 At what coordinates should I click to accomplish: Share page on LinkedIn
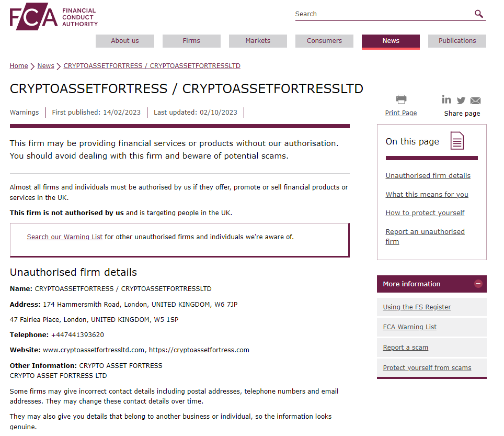[x=446, y=99]
